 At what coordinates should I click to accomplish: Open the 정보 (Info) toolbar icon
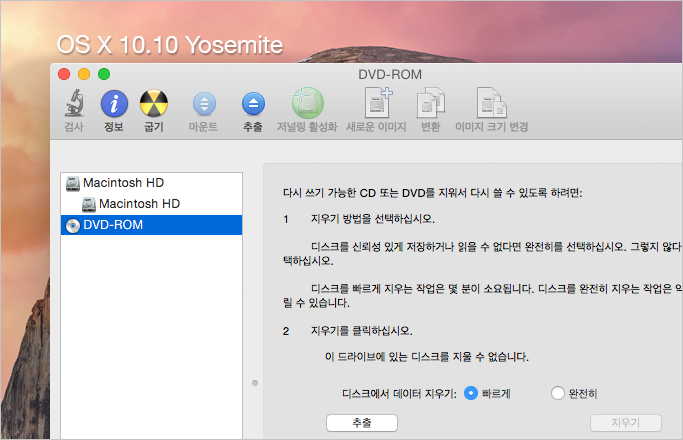point(114,104)
